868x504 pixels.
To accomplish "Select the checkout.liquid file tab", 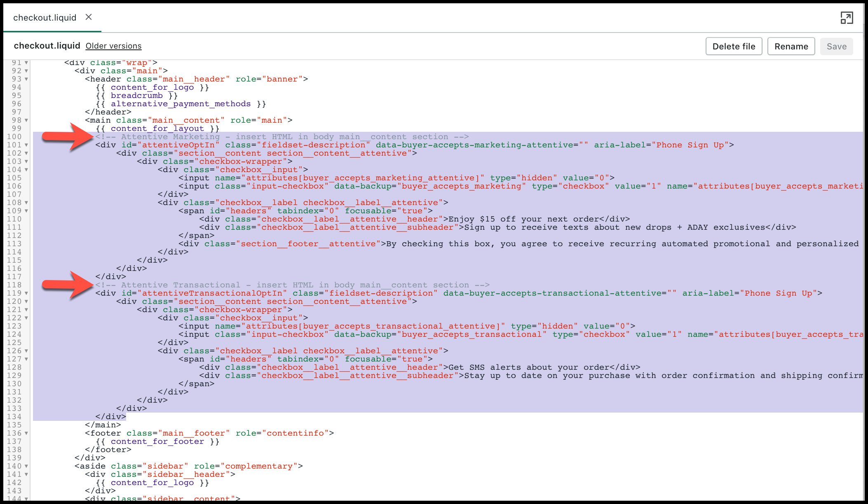I will coord(45,18).
